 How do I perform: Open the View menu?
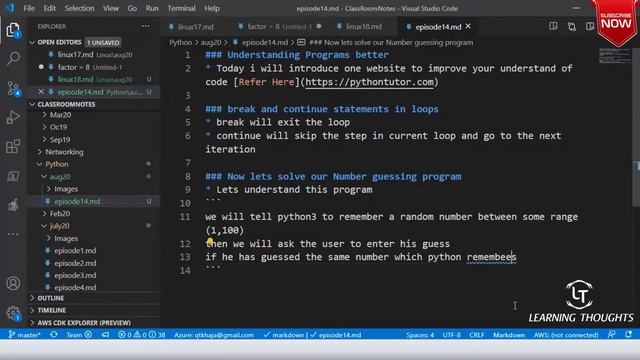pyautogui.click(x=111, y=8)
